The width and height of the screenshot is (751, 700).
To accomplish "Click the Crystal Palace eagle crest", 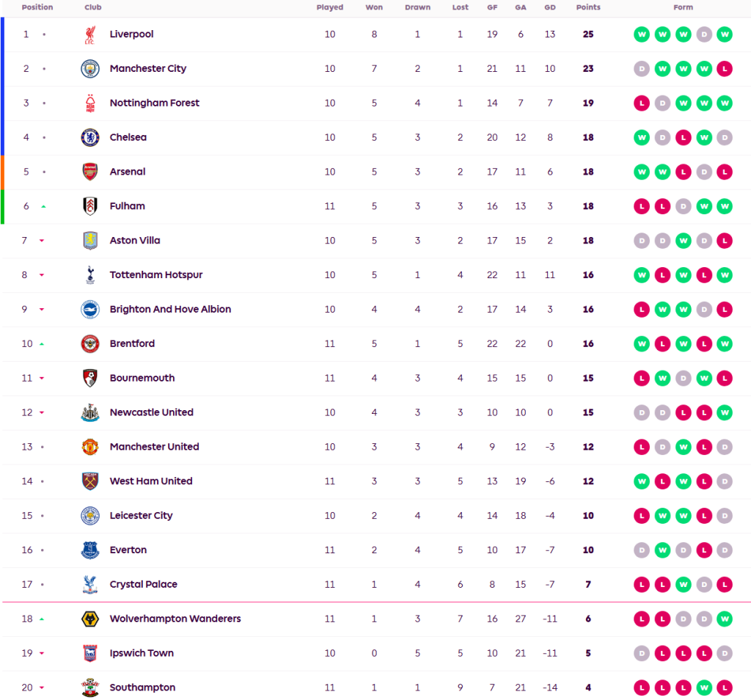I will coord(89,585).
